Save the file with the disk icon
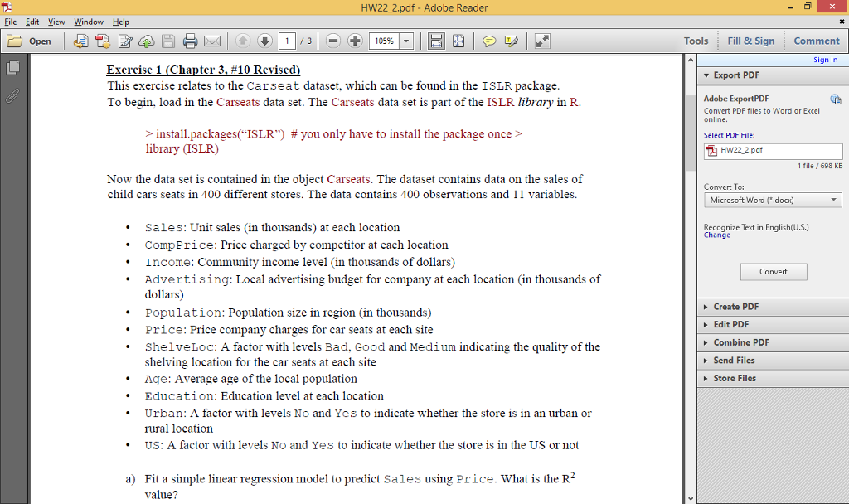The height and width of the screenshot is (504, 849). coord(168,41)
